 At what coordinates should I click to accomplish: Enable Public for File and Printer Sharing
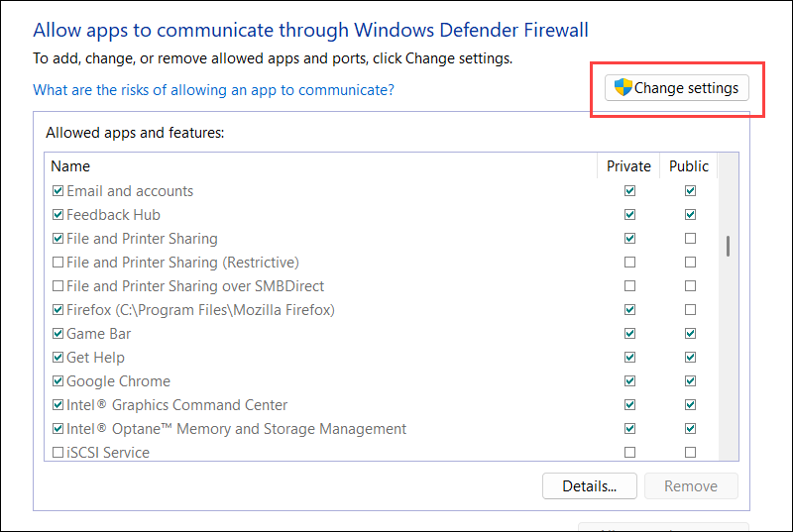click(x=690, y=239)
